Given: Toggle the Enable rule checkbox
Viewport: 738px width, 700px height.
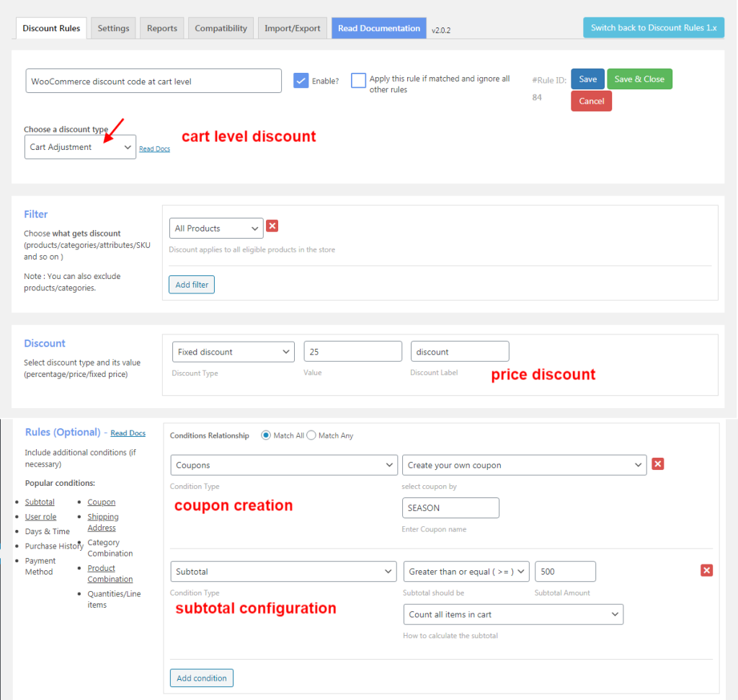Looking at the screenshot, I should [301, 81].
